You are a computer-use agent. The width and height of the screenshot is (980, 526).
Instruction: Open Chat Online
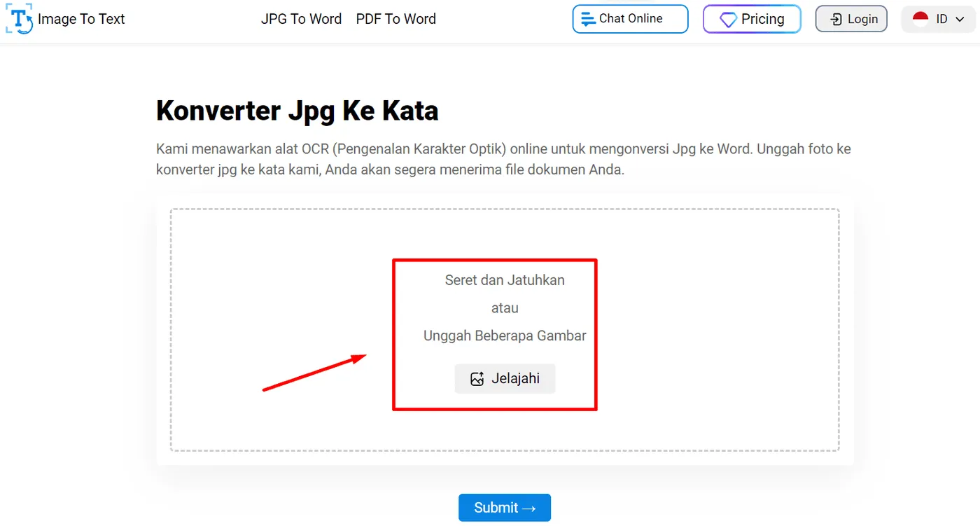(630, 19)
